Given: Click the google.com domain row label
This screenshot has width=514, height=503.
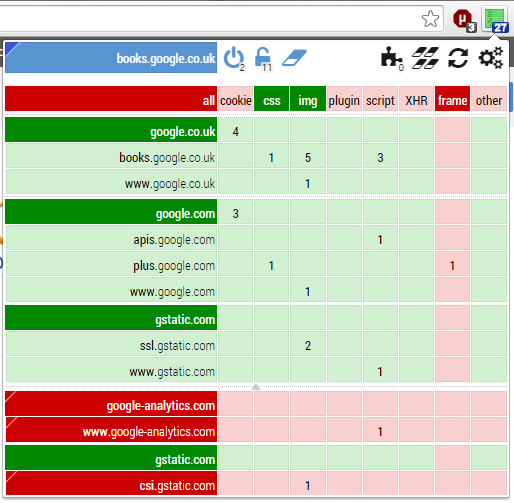Looking at the screenshot, I should click(111, 212).
